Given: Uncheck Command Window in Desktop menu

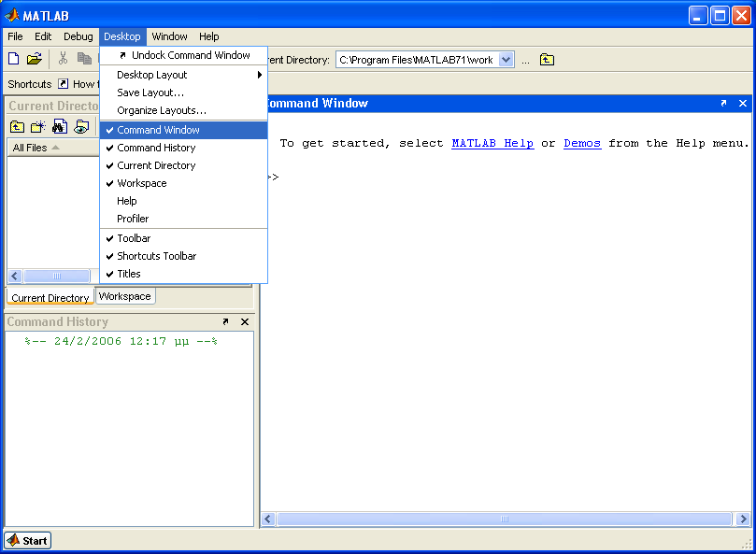Looking at the screenshot, I should pos(184,130).
